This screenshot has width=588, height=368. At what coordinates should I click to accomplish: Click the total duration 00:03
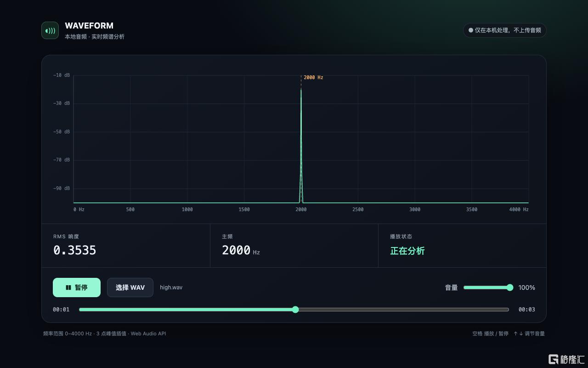point(527,310)
